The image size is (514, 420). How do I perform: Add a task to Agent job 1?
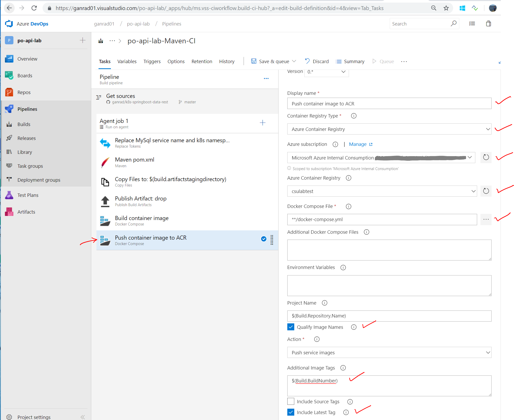tap(263, 123)
